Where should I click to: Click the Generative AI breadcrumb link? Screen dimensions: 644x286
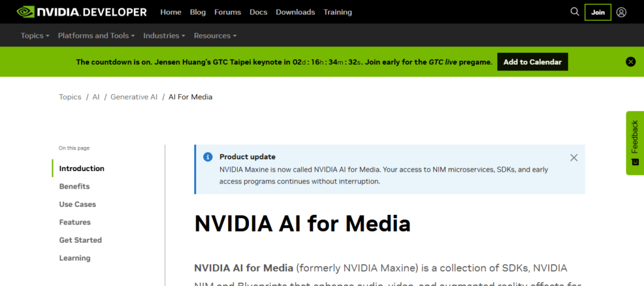point(134,97)
